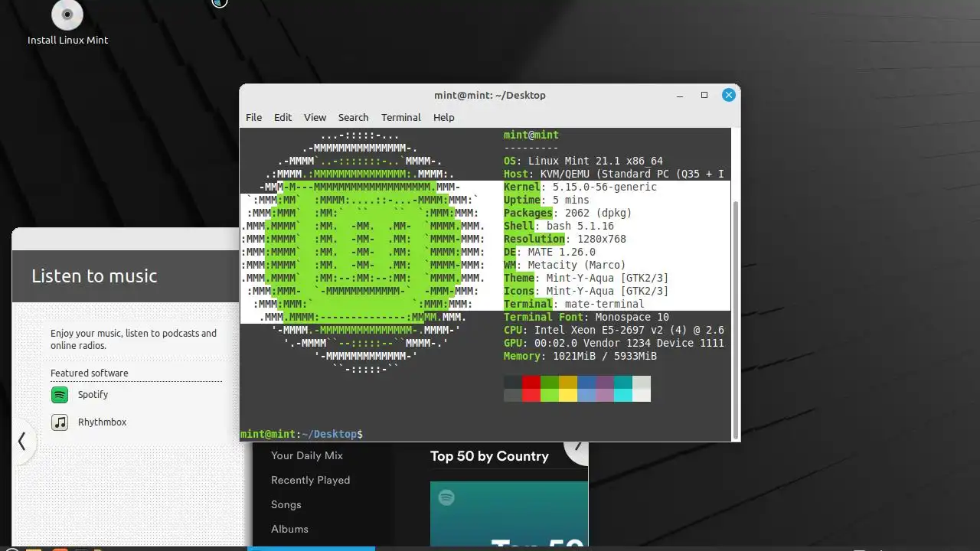
Task: Click the 'Uptime: 5 mins' line
Action: point(547,200)
